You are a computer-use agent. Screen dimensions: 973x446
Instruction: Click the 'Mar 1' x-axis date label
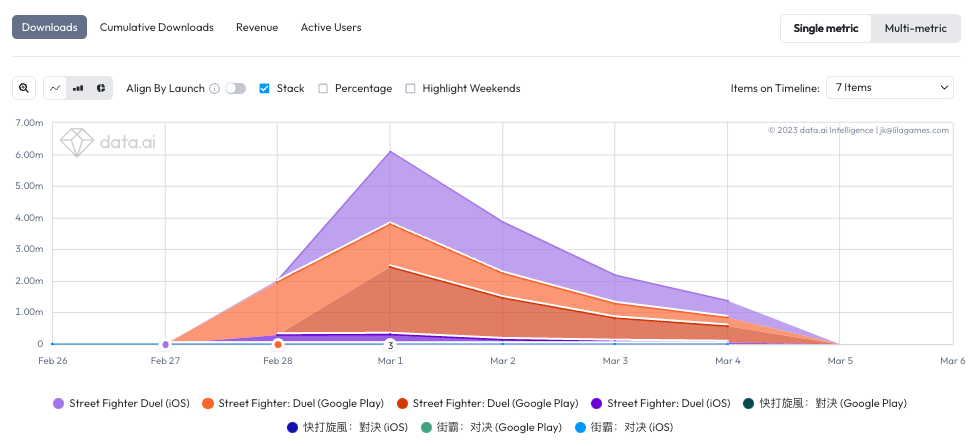click(390, 360)
